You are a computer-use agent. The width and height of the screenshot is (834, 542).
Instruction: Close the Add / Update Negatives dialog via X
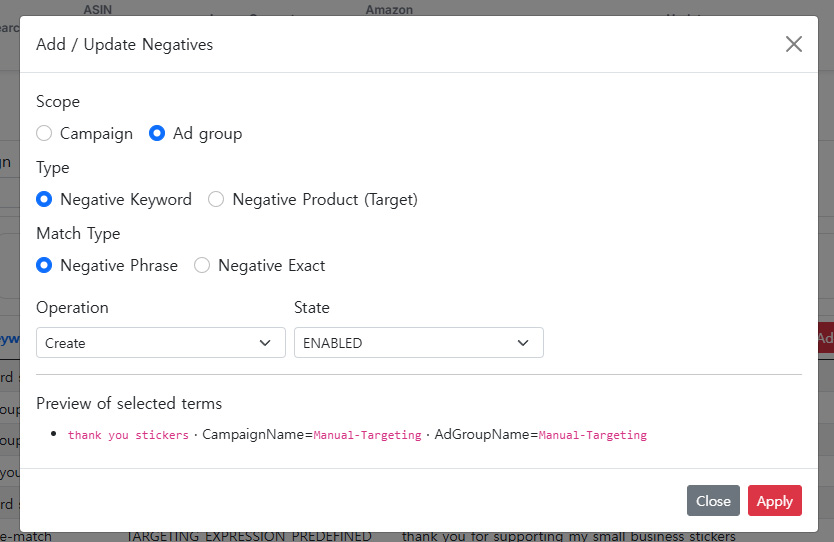pyautogui.click(x=794, y=44)
